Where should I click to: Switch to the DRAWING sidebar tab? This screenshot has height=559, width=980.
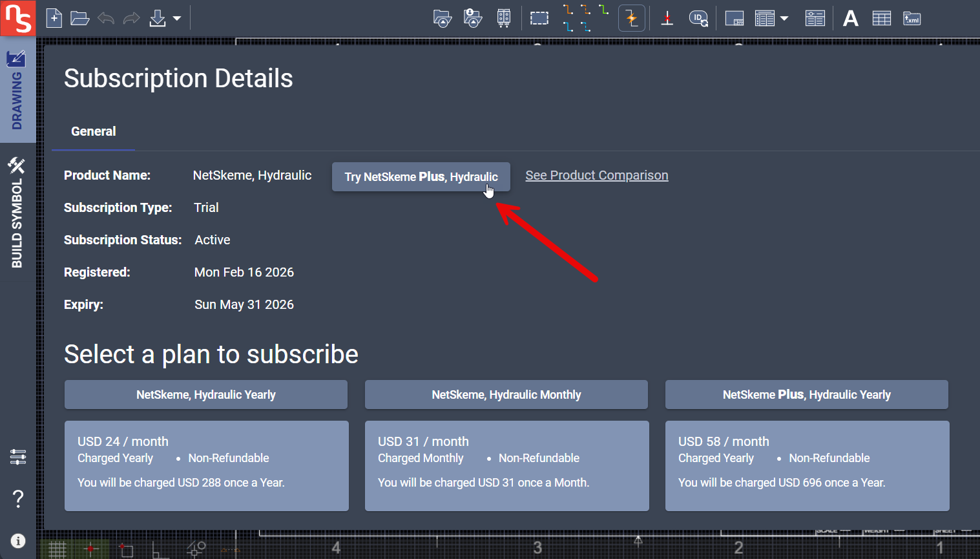tap(17, 89)
